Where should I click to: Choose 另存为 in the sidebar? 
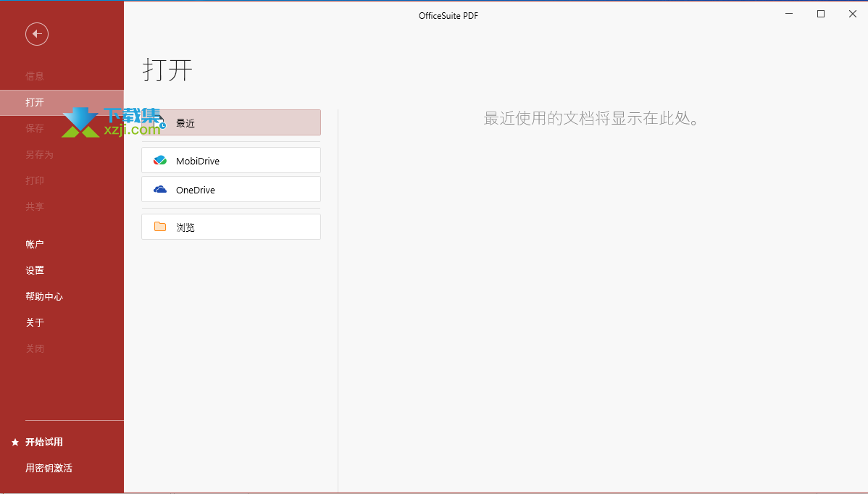click(39, 154)
